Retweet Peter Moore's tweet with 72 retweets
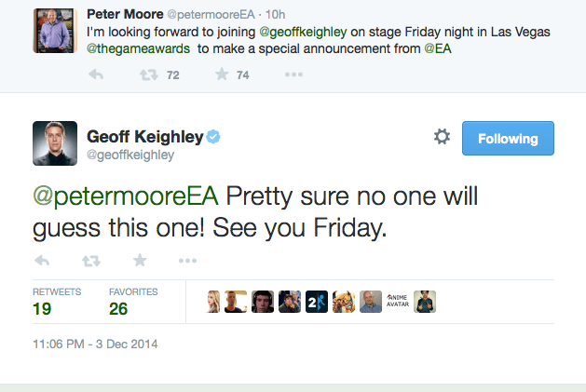The image size is (586, 392). point(149,75)
